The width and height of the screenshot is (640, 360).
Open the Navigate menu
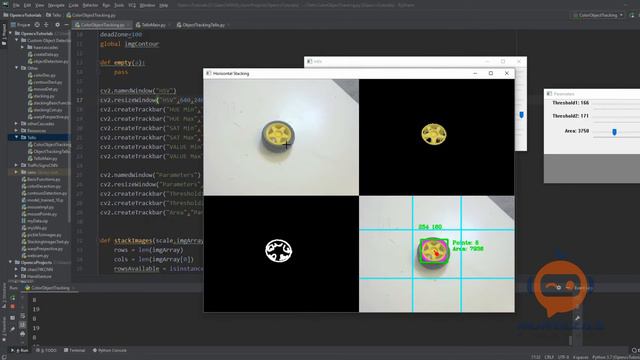point(56,5)
